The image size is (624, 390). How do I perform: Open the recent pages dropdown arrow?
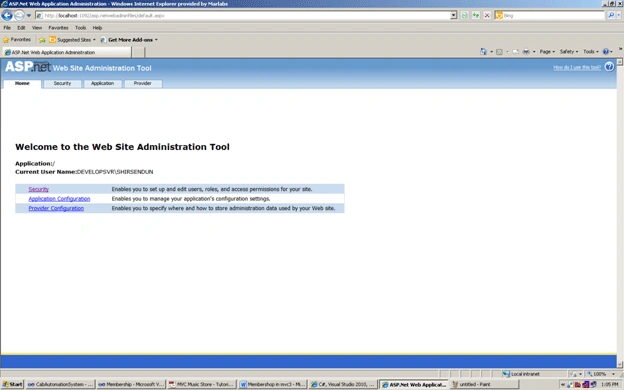coord(29,16)
